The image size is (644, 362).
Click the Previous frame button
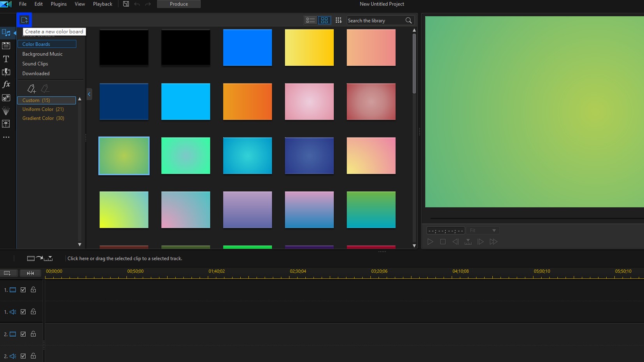tap(455, 241)
